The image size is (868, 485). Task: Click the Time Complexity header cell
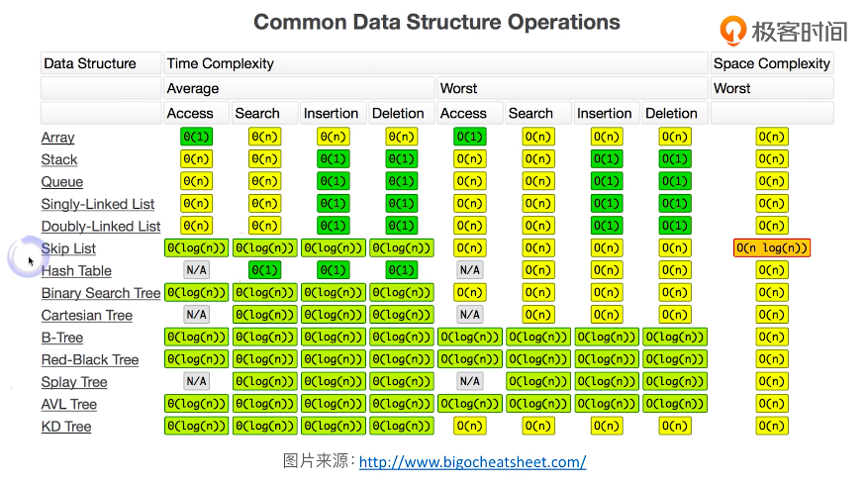tap(435, 63)
